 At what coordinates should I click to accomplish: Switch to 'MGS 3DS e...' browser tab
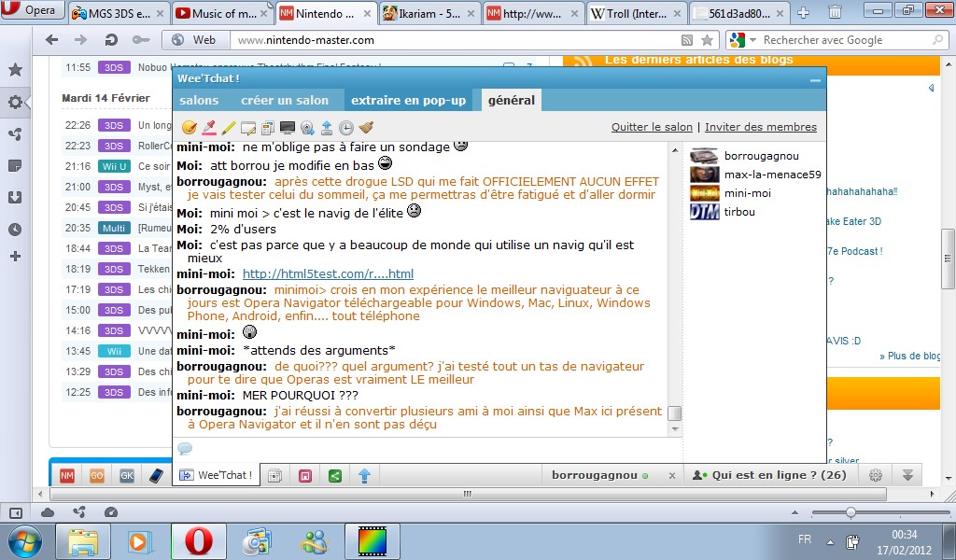pyautogui.click(x=119, y=13)
